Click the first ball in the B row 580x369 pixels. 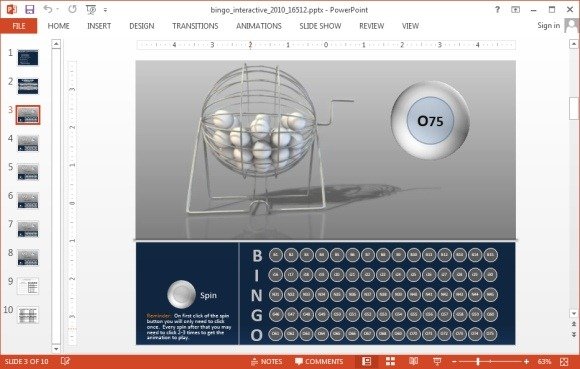[276, 255]
